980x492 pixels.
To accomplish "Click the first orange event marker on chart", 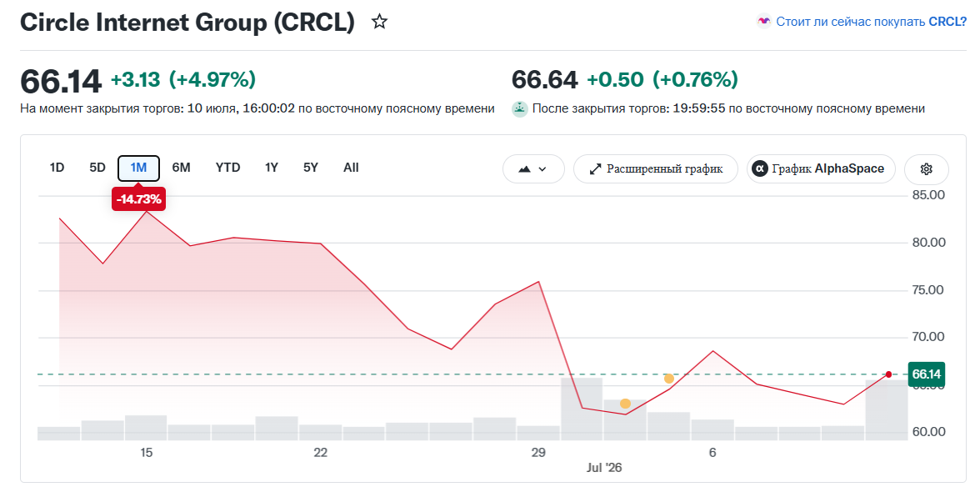I will (x=625, y=404).
